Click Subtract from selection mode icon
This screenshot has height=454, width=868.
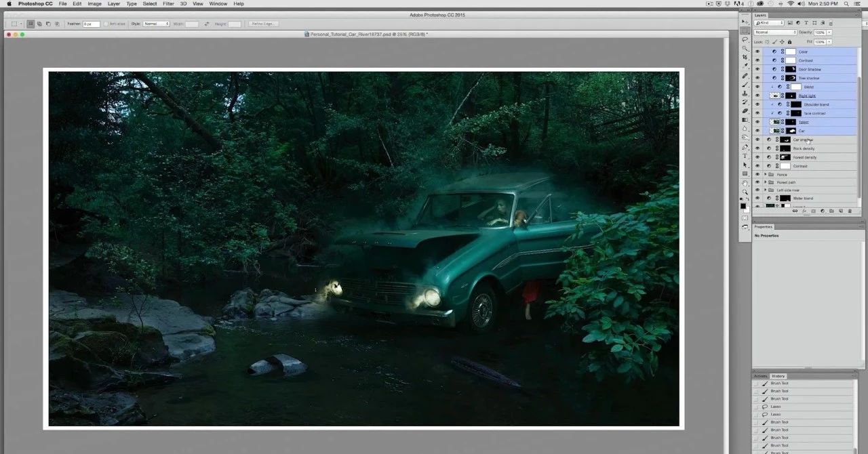47,24
